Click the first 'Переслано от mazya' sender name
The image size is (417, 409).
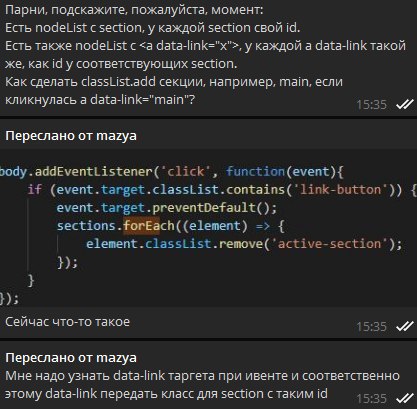coord(71,136)
